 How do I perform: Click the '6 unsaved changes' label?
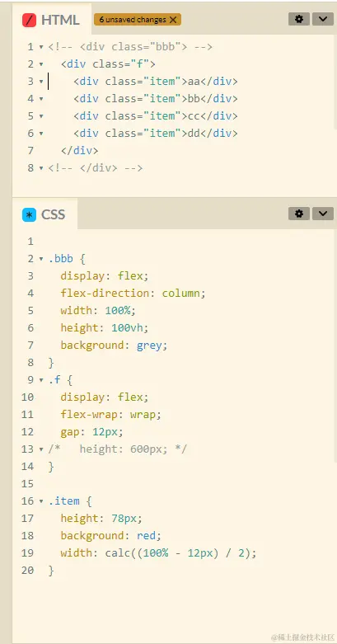click(133, 20)
